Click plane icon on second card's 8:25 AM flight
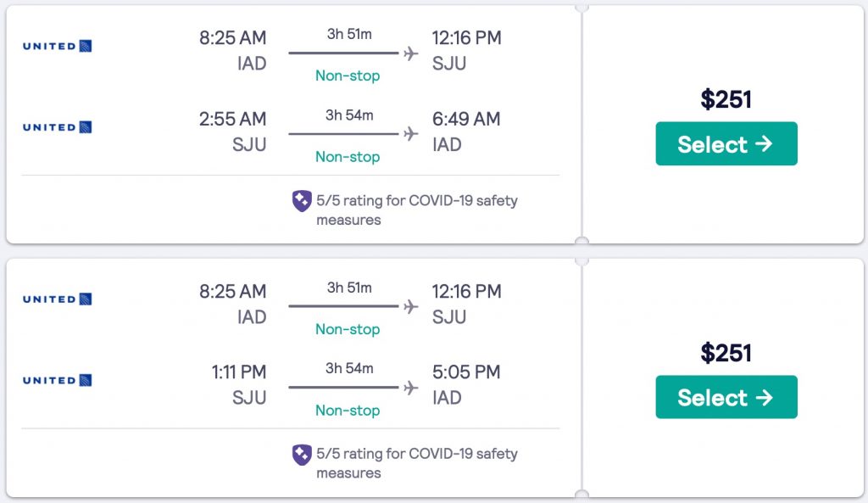Viewport: 868px width, 503px height. 411,306
